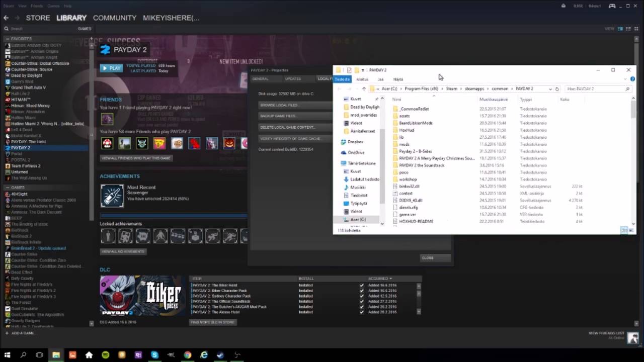Click the achievements progress bar

pyautogui.click(x=174, y=216)
